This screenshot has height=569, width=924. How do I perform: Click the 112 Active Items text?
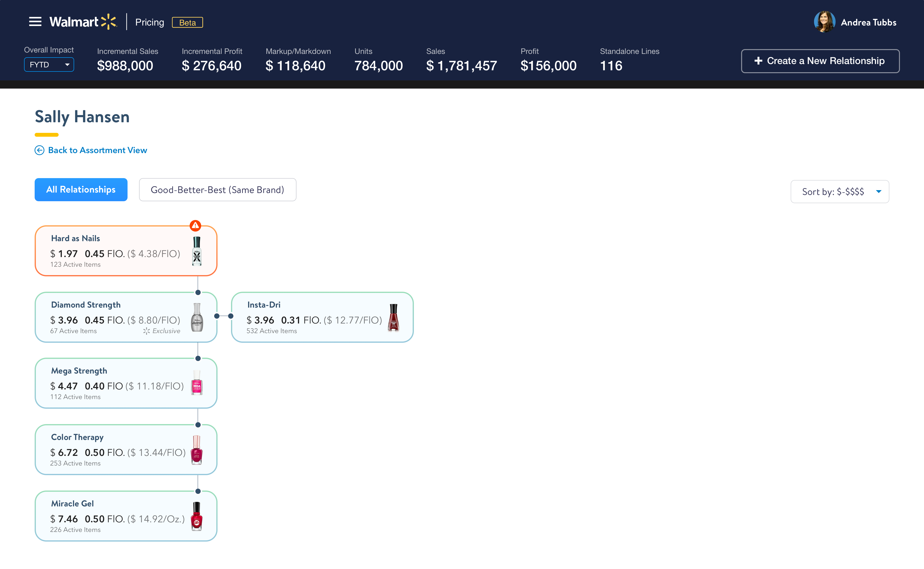pyautogui.click(x=75, y=397)
